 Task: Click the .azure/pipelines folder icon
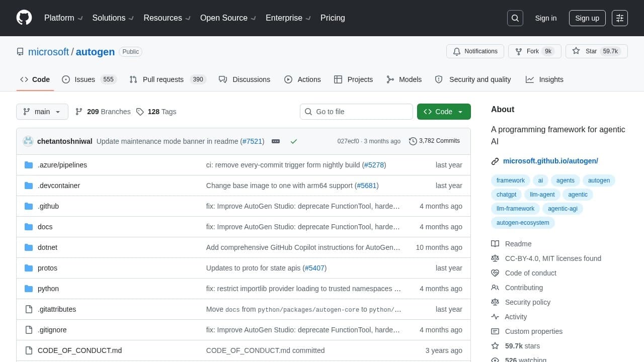click(29, 165)
